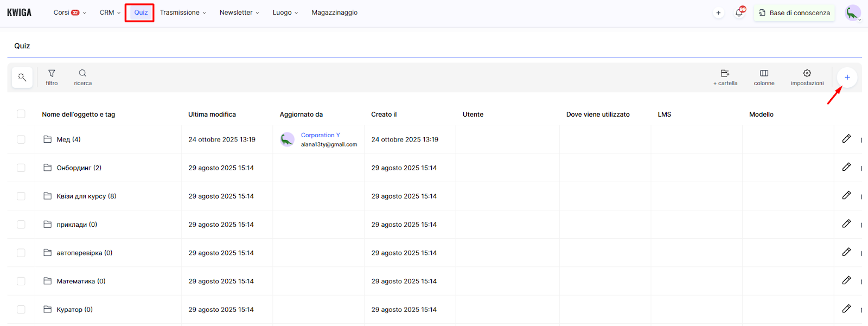Image resolution: width=868 pixels, height=326 pixels.
Task: Switch to the Quiz tab
Action: pos(141,12)
